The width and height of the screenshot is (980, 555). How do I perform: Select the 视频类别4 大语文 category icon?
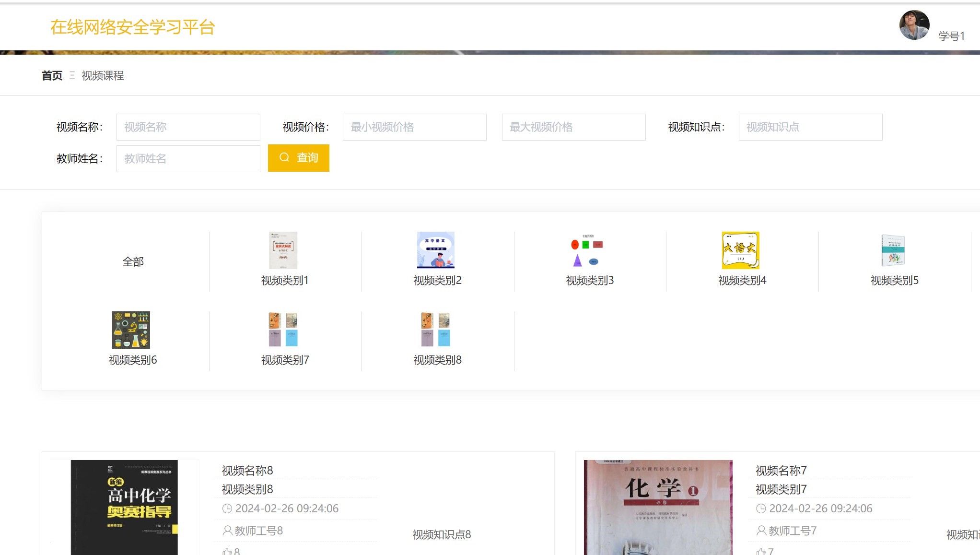click(740, 250)
